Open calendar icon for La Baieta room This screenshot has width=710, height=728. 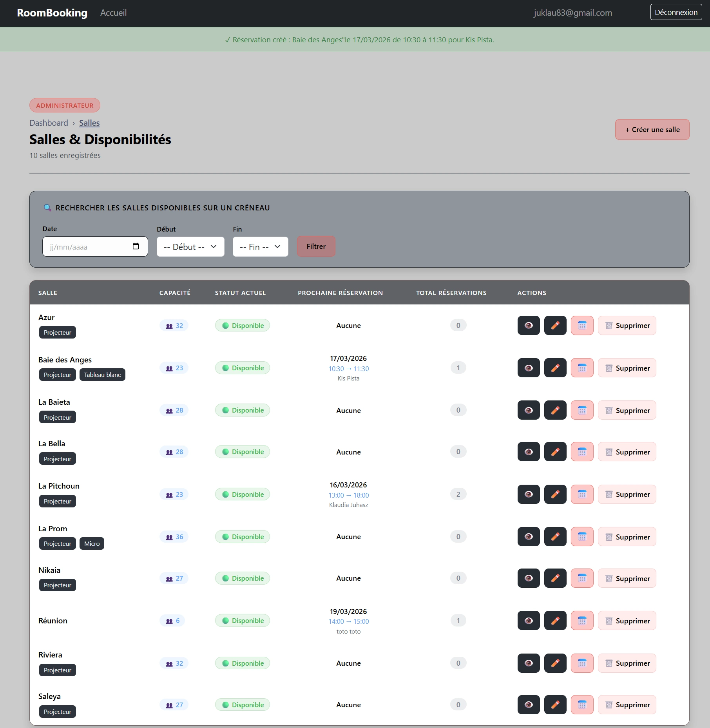point(582,410)
